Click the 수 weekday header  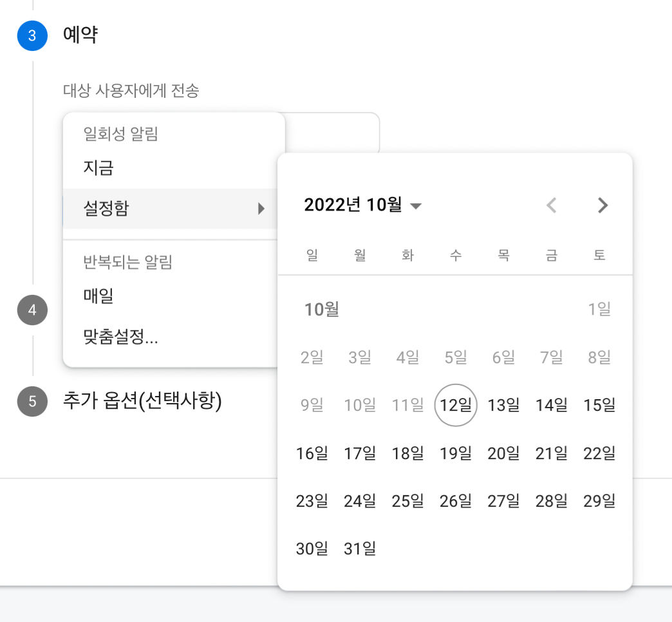(x=456, y=255)
